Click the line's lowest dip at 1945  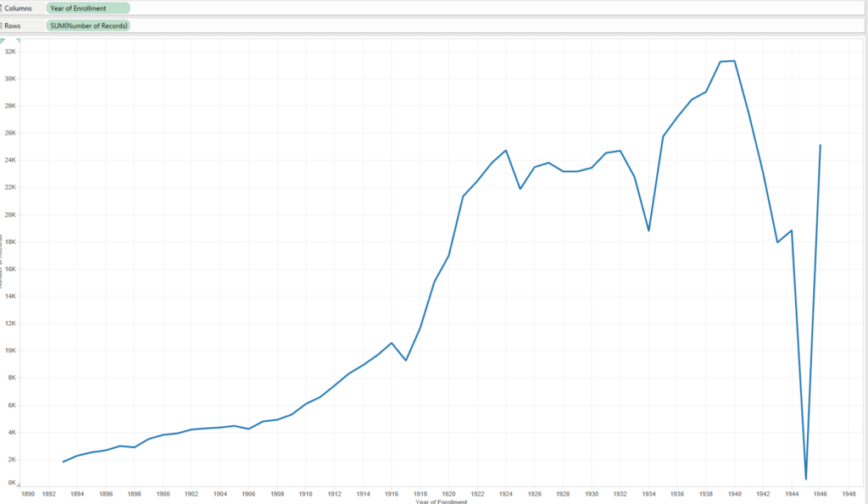806,479
